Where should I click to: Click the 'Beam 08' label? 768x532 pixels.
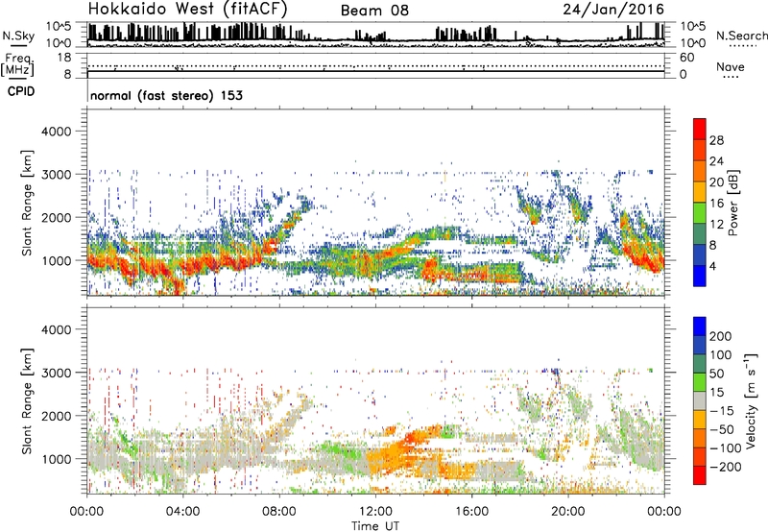374,11
